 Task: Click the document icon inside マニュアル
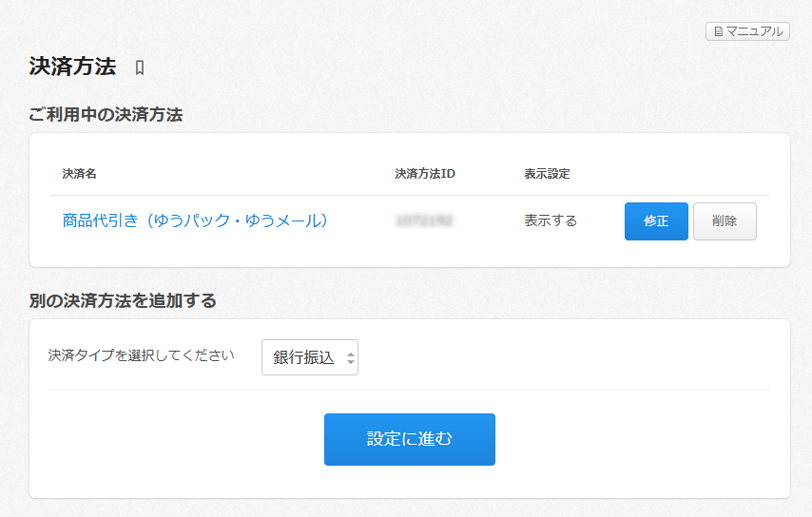718,32
